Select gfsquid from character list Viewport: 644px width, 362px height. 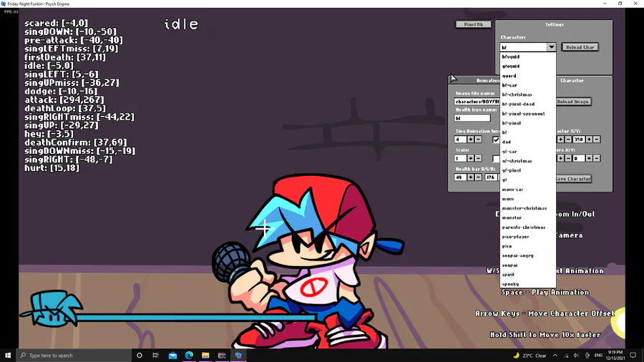(x=528, y=66)
